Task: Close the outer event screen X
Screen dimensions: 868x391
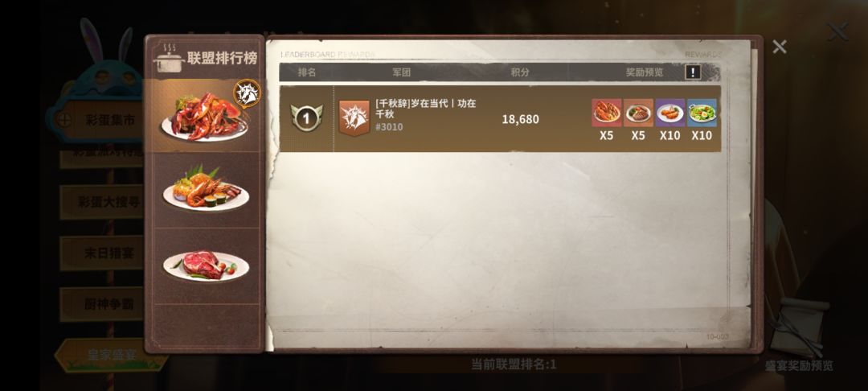Action: pyautogui.click(x=837, y=31)
